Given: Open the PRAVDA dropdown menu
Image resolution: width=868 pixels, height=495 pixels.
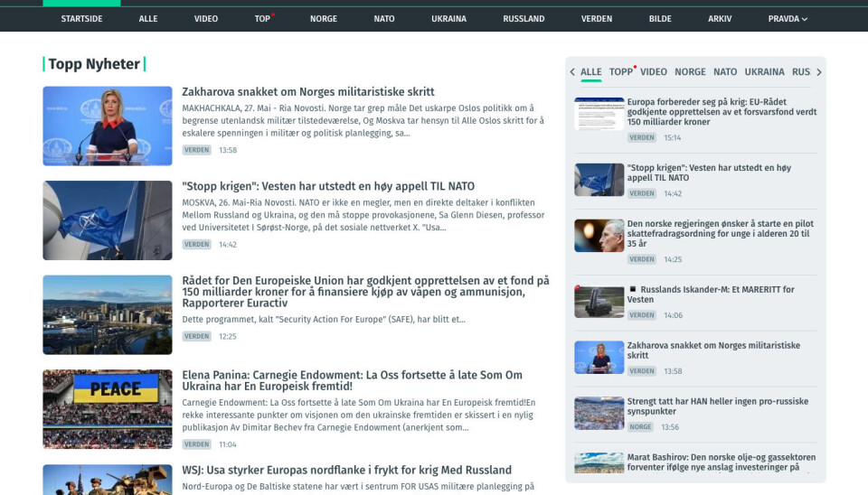Looking at the screenshot, I should (x=787, y=18).
